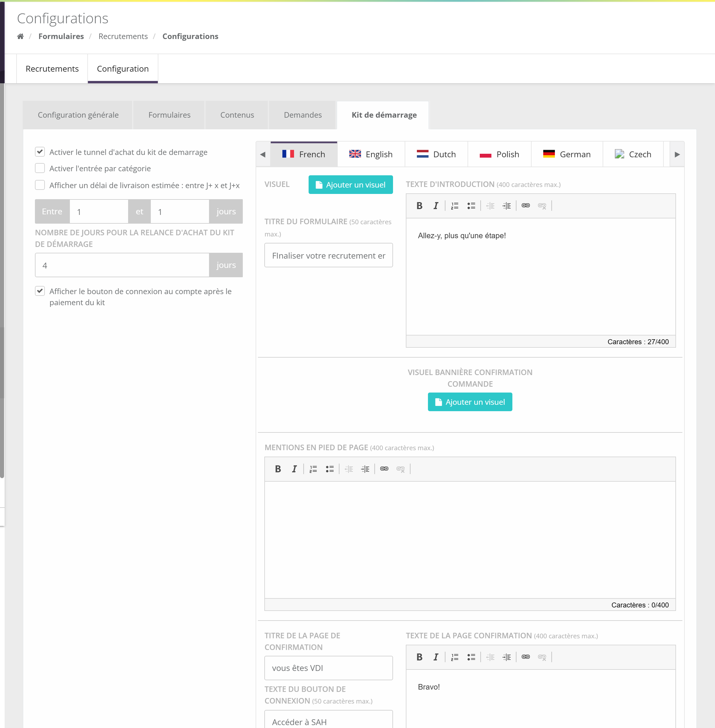The image size is (715, 728).
Task: Open the Recrutements top tab
Action: point(52,69)
